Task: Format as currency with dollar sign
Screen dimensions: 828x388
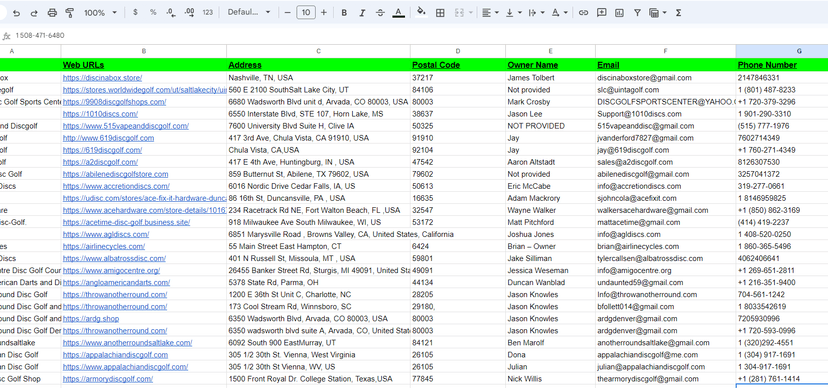Action: pos(135,13)
